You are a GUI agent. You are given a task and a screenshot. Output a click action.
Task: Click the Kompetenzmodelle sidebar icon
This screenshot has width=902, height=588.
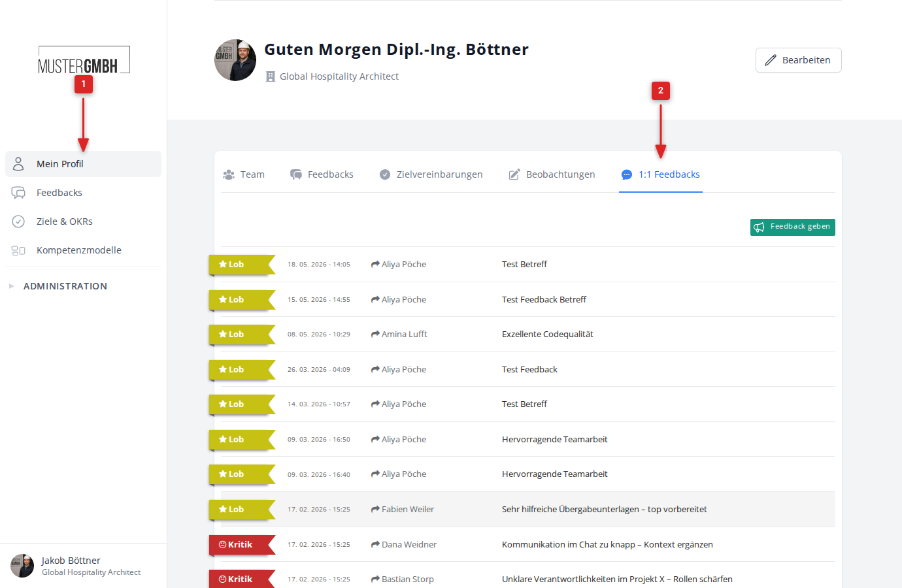[18, 250]
